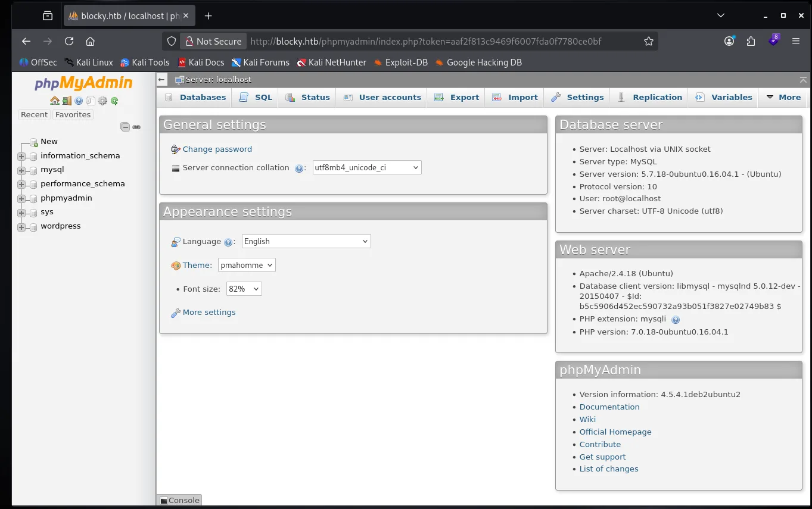Click the left arrow beside Server: localhost
Image resolution: width=812 pixels, height=509 pixels.
[161, 79]
